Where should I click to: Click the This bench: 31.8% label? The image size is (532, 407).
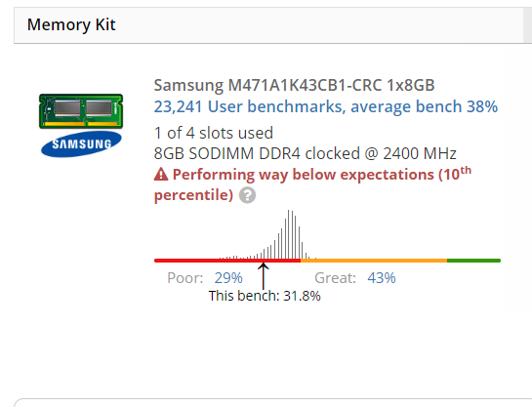265,296
